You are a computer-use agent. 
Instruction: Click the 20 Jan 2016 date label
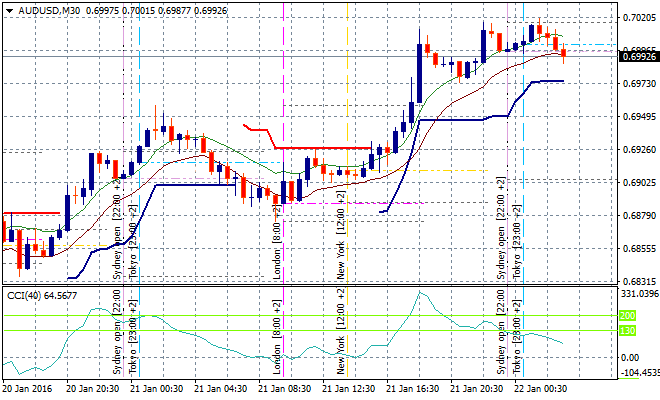point(27,388)
